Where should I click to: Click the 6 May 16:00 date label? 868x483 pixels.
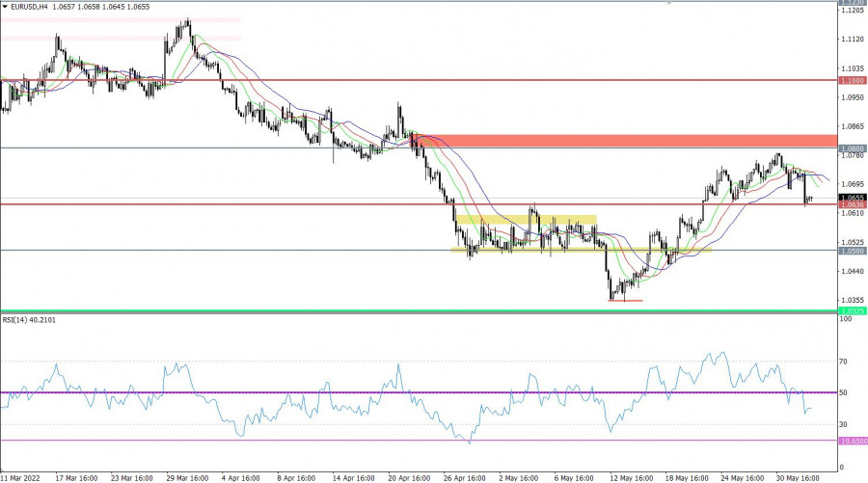click(574, 478)
